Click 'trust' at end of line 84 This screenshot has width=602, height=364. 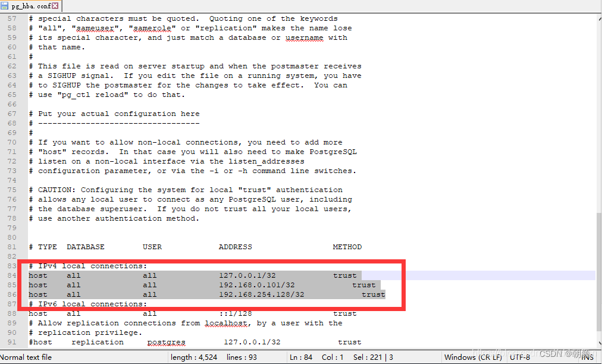(x=345, y=275)
